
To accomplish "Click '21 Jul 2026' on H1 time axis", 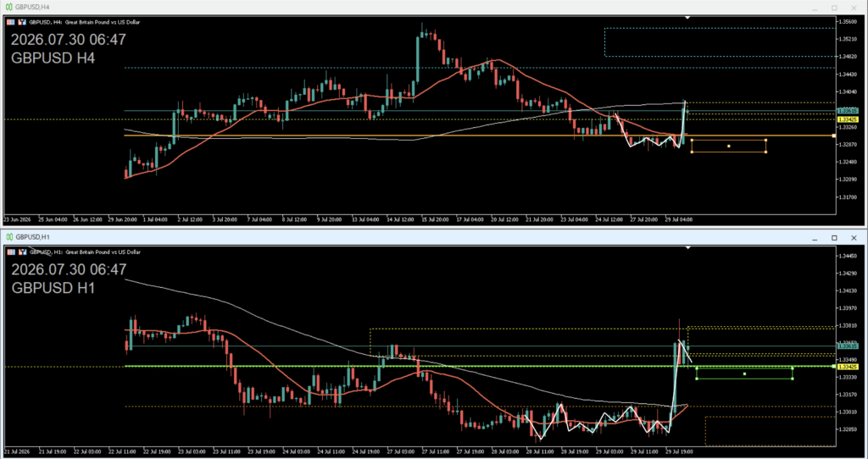I will [x=15, y=451].
